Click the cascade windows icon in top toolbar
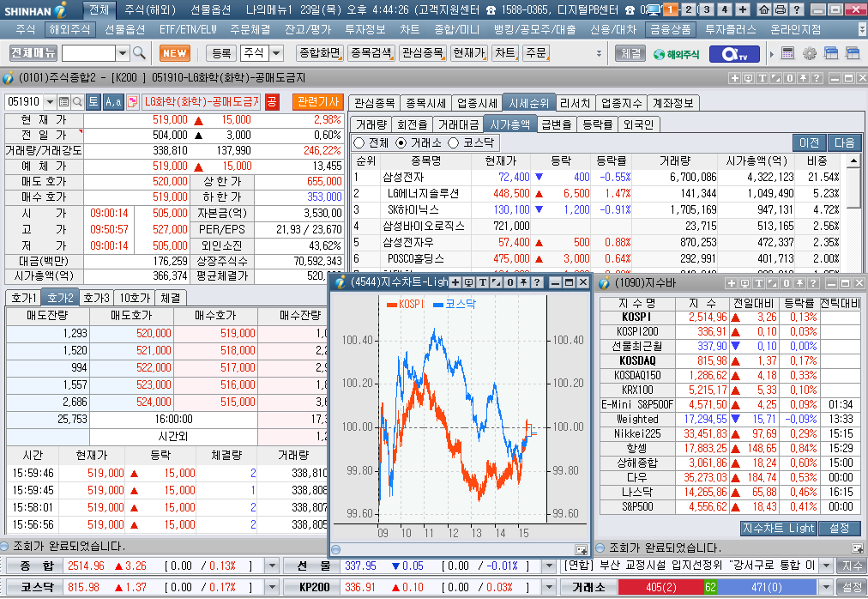The width and height of the screenshot is (868, 599). point(831,53)
